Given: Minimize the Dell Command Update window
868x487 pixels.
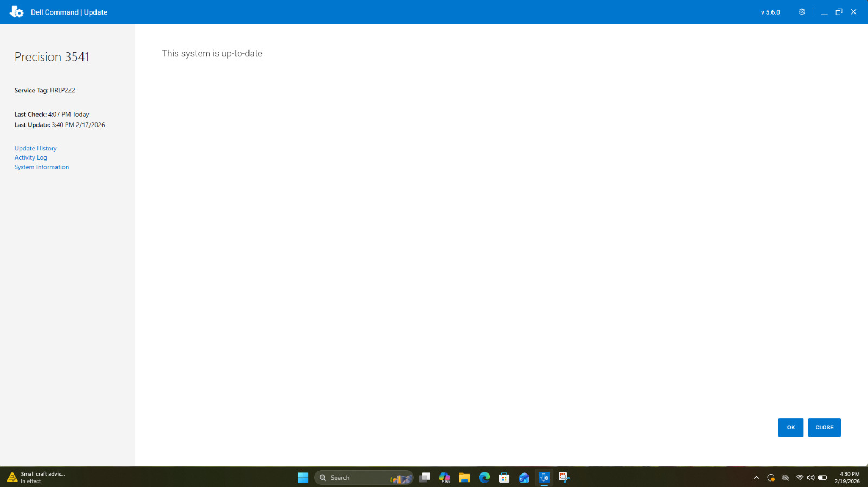Looking at the screenshot, I should pos(824,12).
